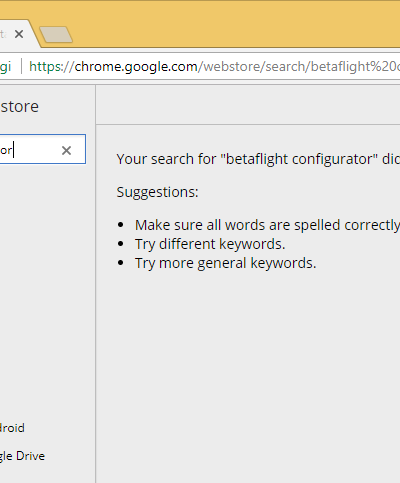
Task: Click the 'Your search for betaflight configurator' message
Action: (258, 159)
